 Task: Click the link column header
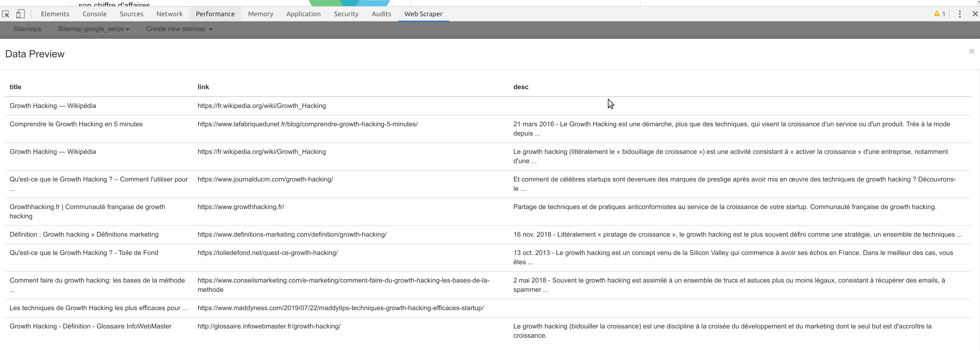coord(203,87)
